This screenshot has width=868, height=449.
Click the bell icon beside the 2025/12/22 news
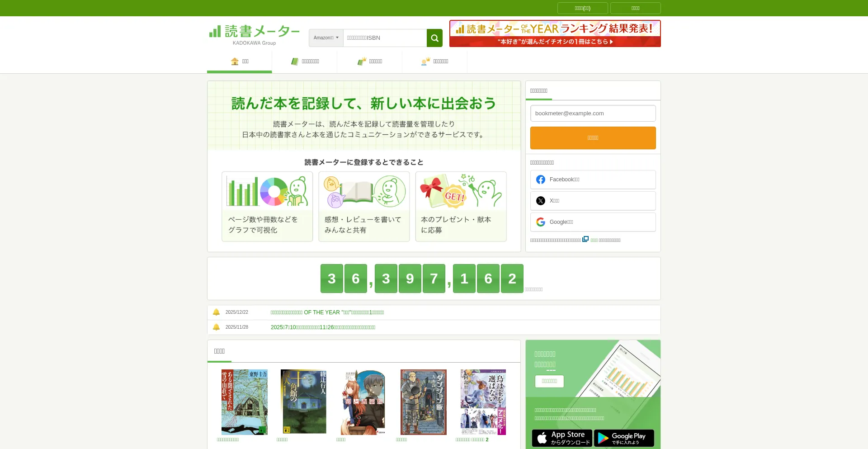click(217, 312)
